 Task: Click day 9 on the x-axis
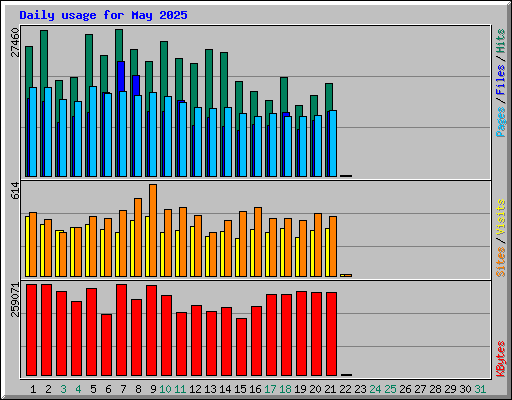pyautogui.click(x=153, y=389)
